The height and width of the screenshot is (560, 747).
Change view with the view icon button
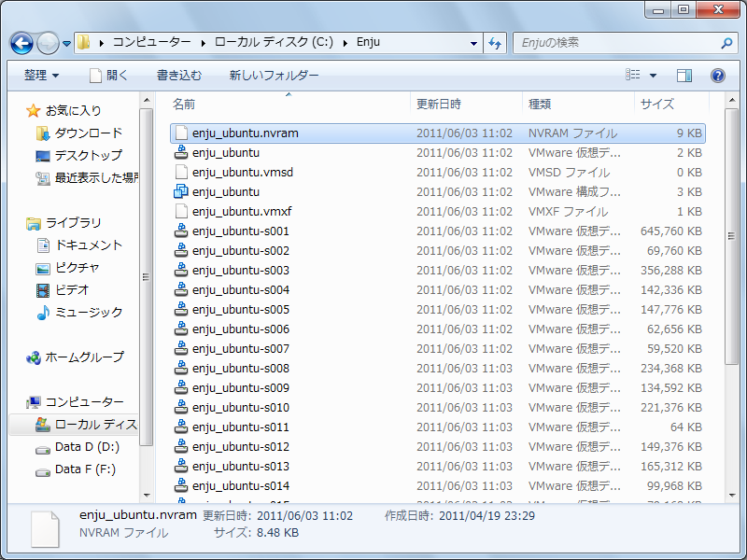pos(633,75)
